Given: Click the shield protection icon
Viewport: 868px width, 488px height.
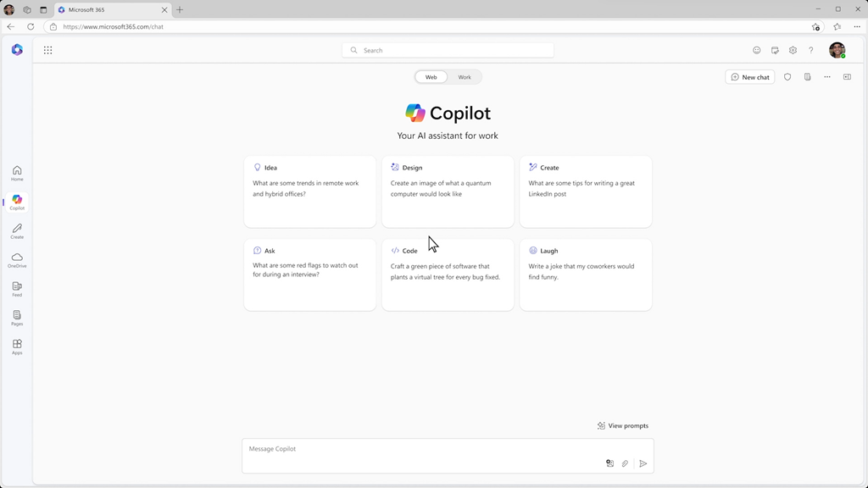Looking at the screenshot, I should [787, 77].
